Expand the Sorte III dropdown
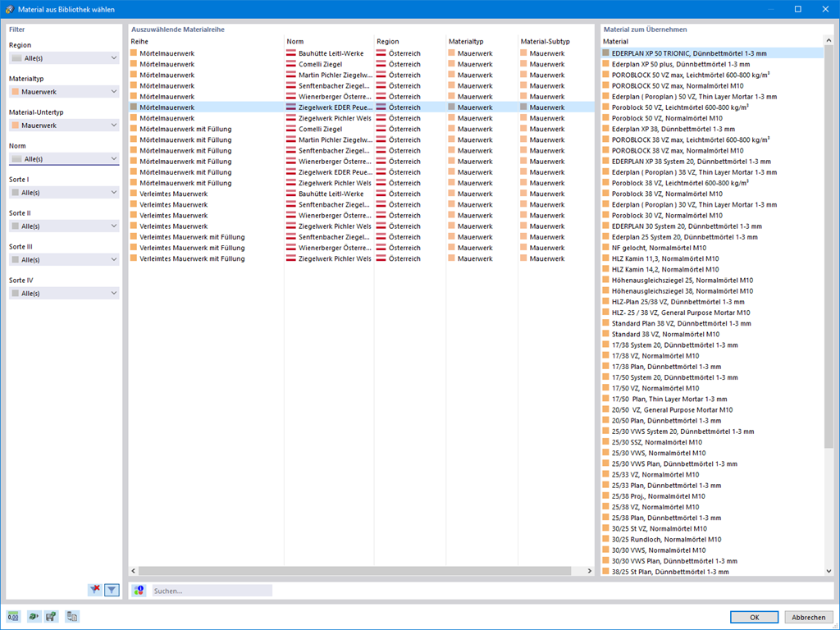Image resolution: width=840 pixels, height=630 pixels. [64, 259]
